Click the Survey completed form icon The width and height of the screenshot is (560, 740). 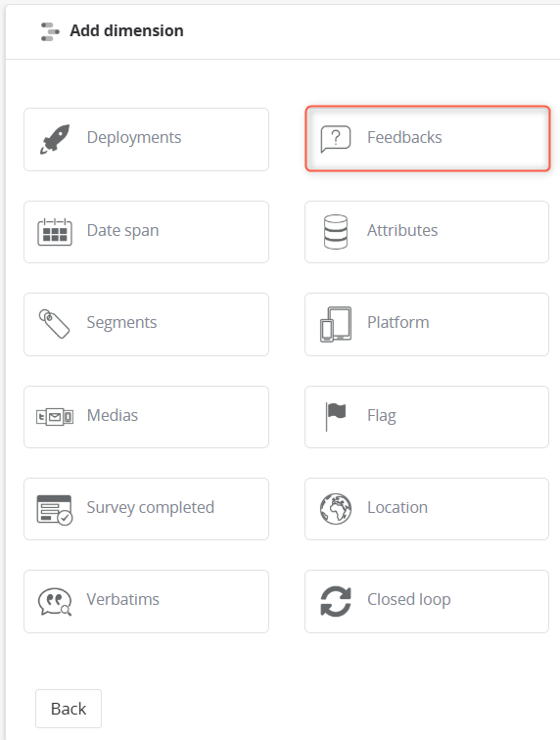(55, 510)
